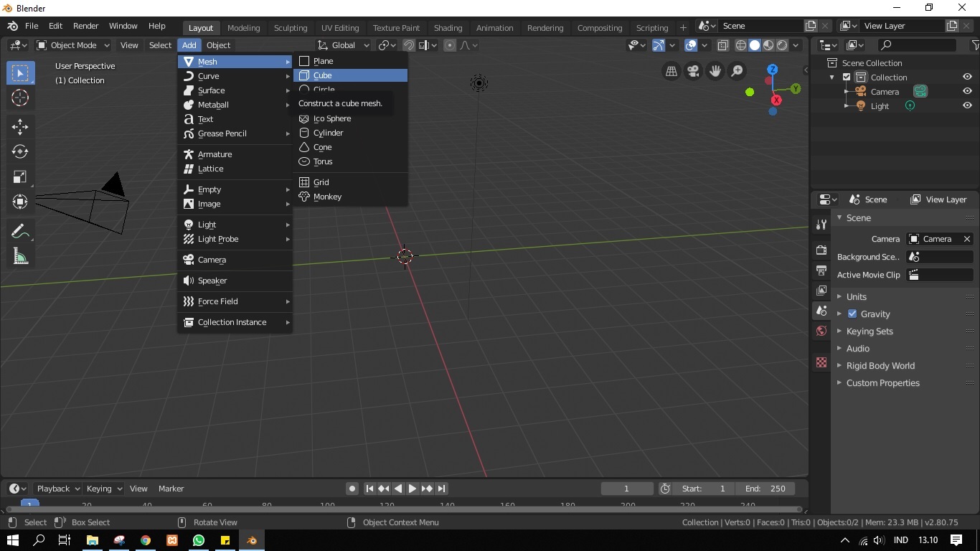
Task: Play the animation forward
Action: click(x=413, y=489)
